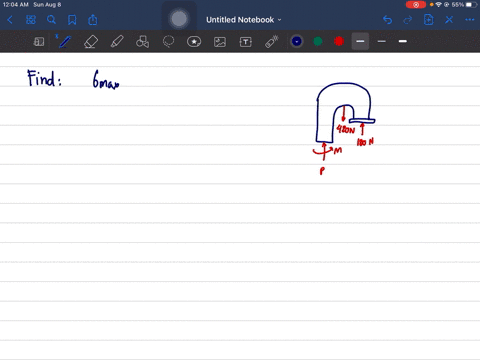Image resolution: width=480 pixels, height=360 pixels.
Task: Select the Lasso tool
Action: pyautogui.click(x=168, y=42)
